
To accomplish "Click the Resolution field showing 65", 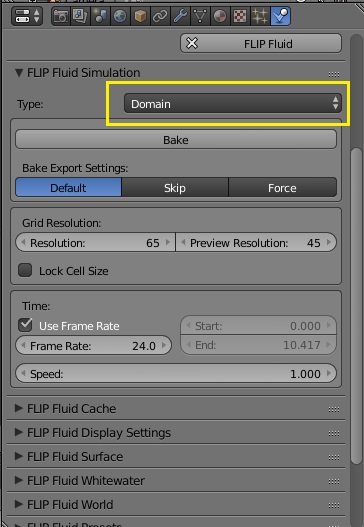I will tap(95, 242).
